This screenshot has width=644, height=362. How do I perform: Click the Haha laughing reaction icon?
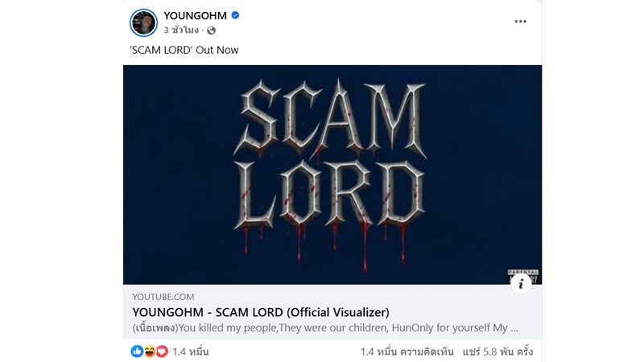(149, 352)
